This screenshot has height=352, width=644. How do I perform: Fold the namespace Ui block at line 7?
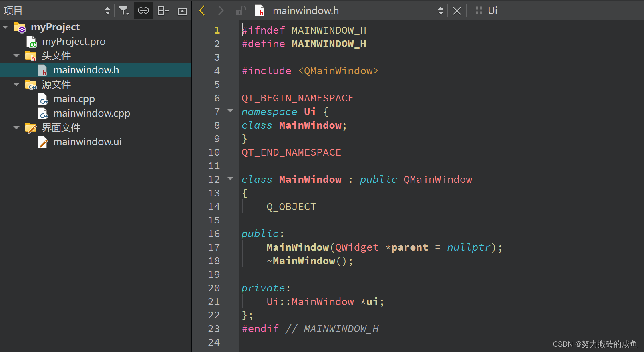click(x=230, y=111)
